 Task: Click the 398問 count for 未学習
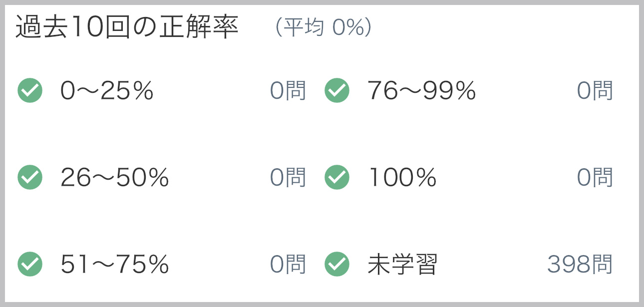580,265
